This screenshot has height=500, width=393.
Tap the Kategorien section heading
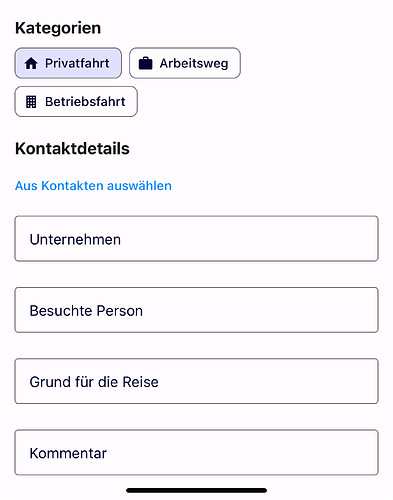[x=58, y=28]
